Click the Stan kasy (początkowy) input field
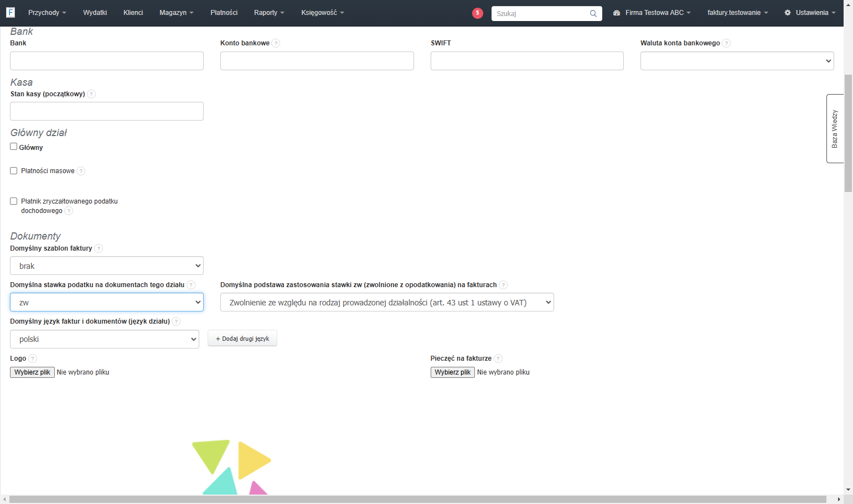Screen dimensions: 853x504 107,111
